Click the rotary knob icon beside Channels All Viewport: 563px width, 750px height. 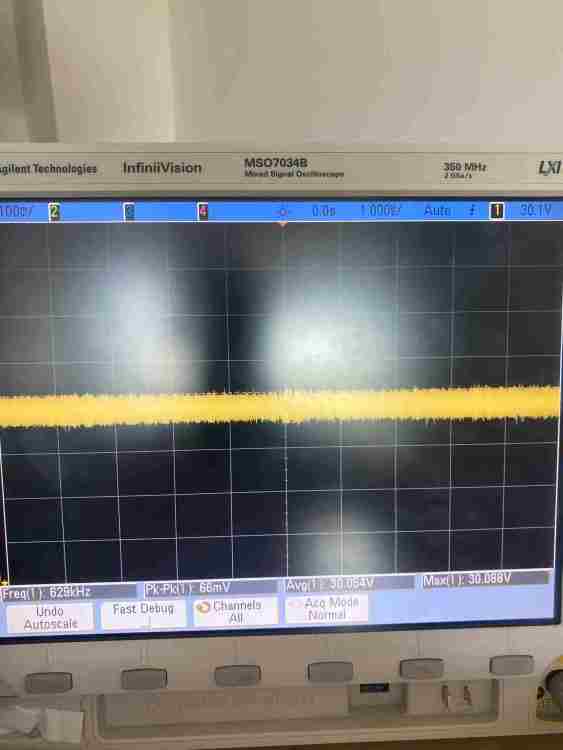pyautogui.click(x=203, y=607)
